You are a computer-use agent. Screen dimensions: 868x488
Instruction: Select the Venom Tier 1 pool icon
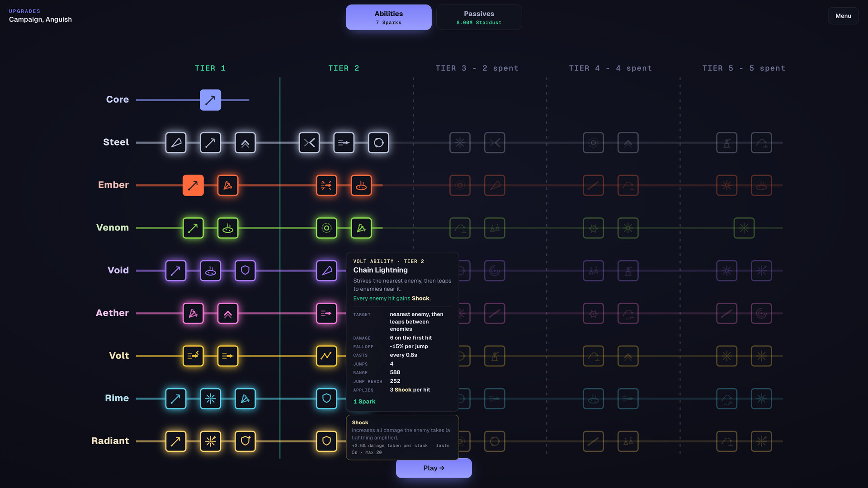pyautogui.click(x=228, y=228)
